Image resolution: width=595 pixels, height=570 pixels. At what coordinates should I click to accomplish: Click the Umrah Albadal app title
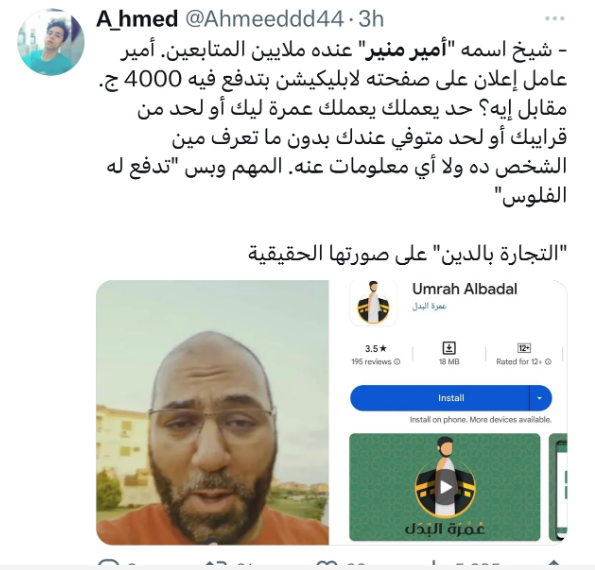(x=464, y=289)
